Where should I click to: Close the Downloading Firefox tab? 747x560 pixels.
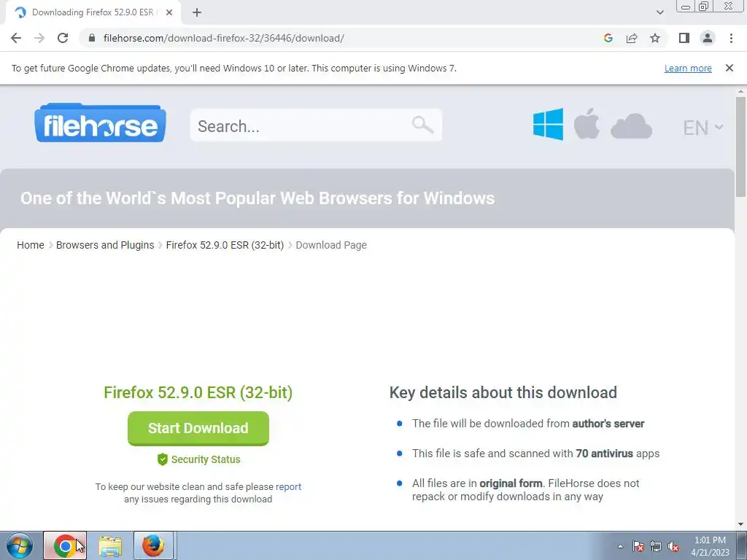click(x=169, y=13)
